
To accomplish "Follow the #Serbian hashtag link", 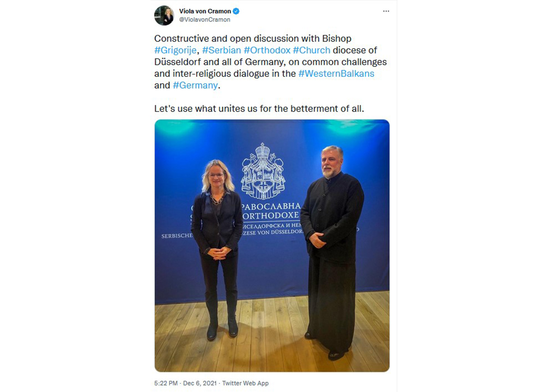I will pos(221,50).
